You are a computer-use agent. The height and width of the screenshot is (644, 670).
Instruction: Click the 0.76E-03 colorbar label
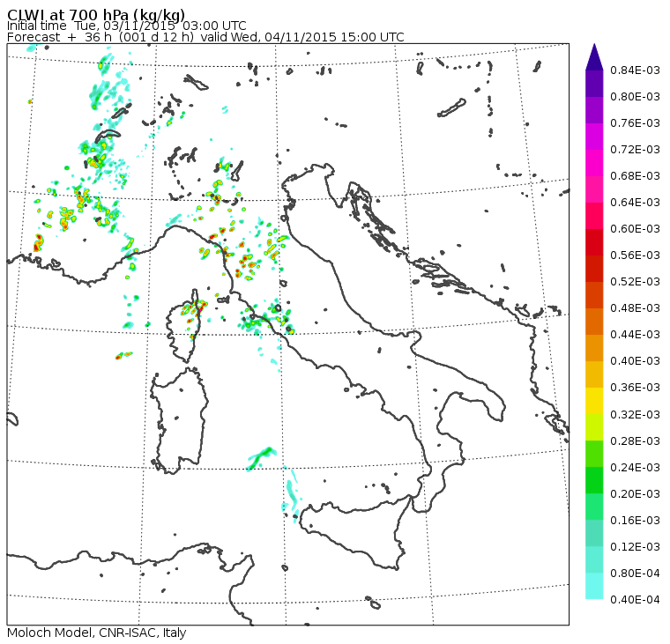(635, 123)
